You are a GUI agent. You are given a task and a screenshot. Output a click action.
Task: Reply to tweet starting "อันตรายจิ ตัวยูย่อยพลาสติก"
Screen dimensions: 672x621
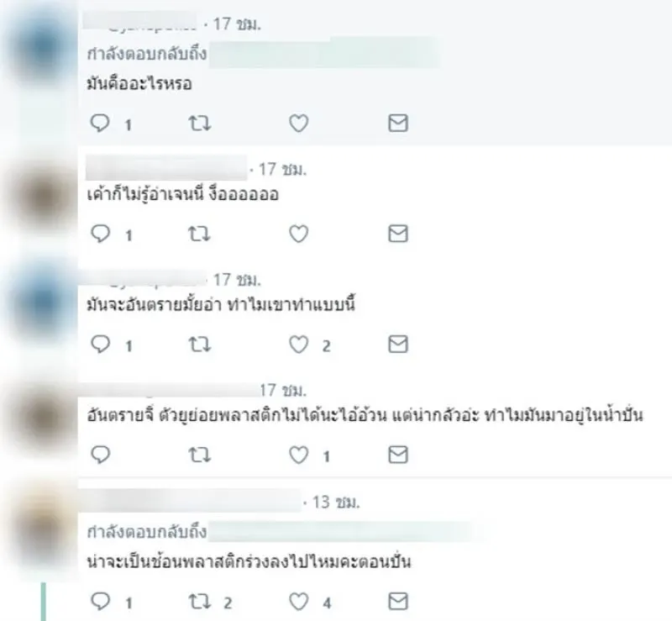coord(100,455)
